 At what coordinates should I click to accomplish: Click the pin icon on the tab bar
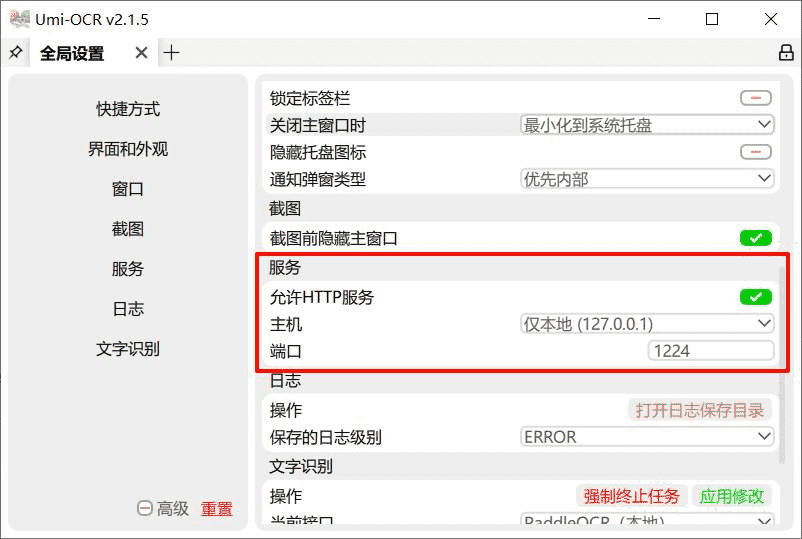16,52
